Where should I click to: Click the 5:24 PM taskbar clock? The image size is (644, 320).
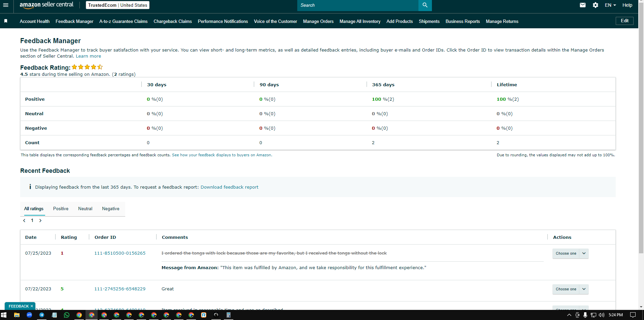pos(616,315)
